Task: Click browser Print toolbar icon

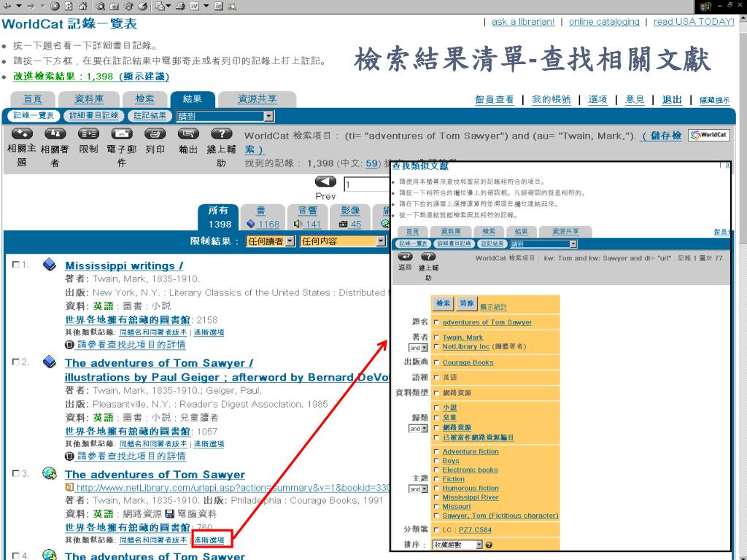Action: tap(181, 6)
